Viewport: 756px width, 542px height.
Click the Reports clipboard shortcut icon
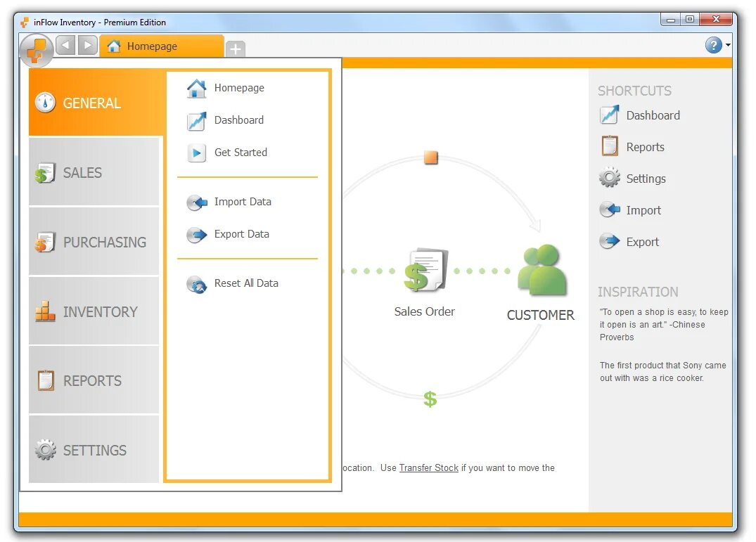tap(610, 146)
